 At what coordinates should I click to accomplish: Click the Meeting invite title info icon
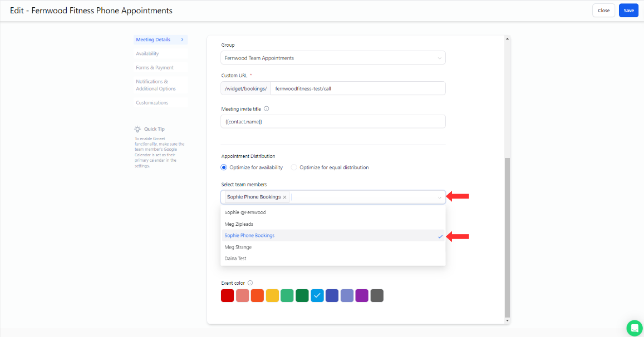tap(267, 109)
